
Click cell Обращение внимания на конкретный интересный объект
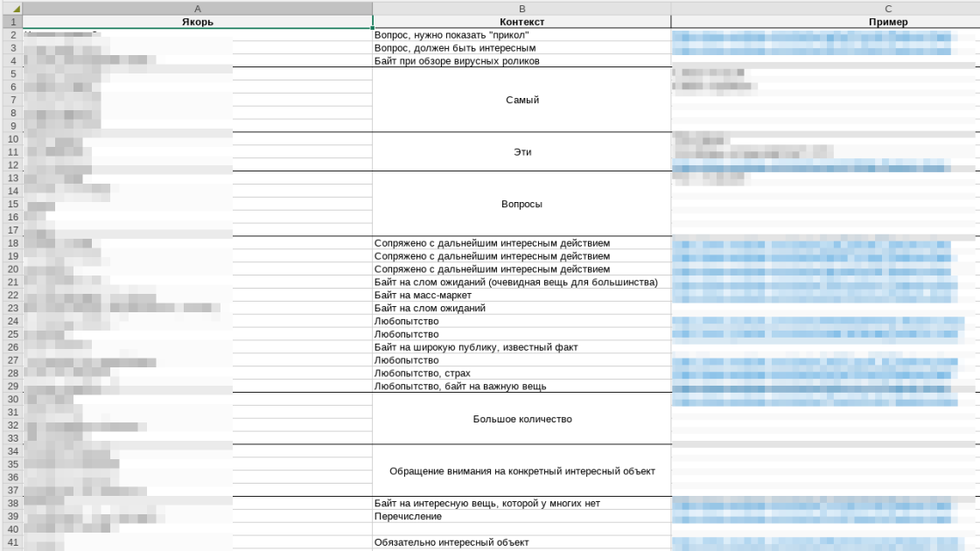pyautogui.click(x=521, y=471)
